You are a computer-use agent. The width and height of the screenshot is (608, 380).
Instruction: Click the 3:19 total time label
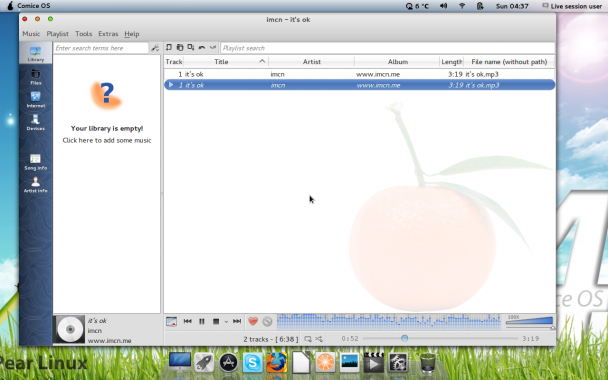coord(530,339)
